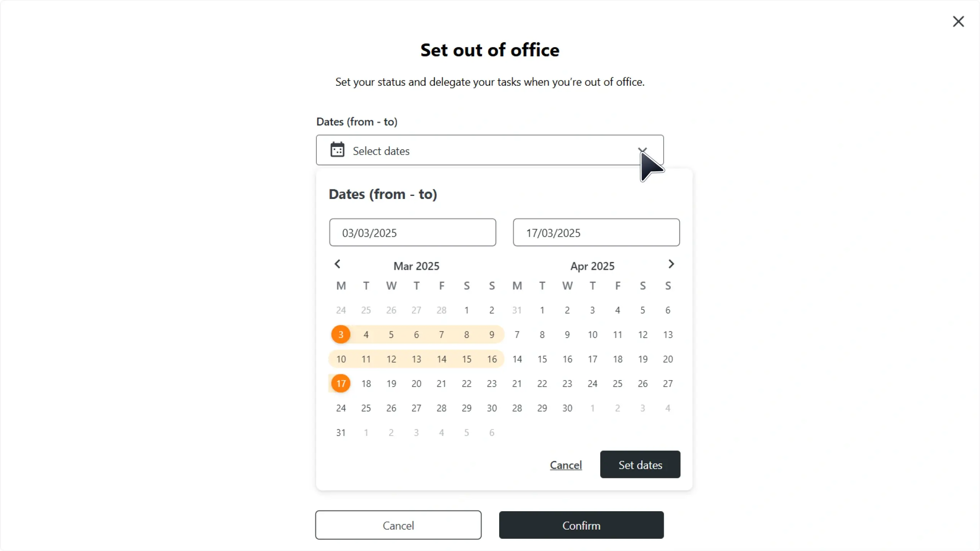Click the bottom Cancel button

pos(398,525)
